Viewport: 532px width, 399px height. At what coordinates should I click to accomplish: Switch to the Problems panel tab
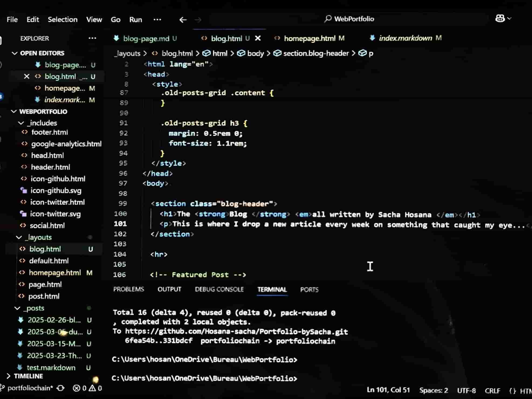[x=129, y=289]
